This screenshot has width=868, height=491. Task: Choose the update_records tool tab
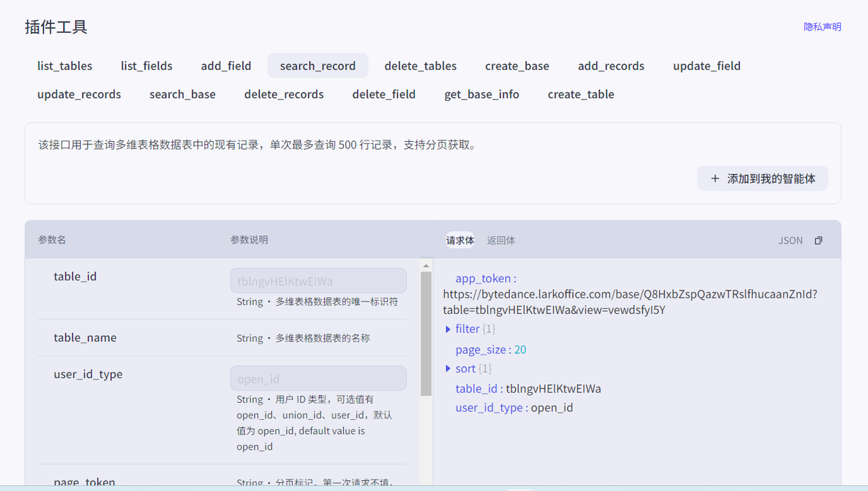tap(79, 94)
